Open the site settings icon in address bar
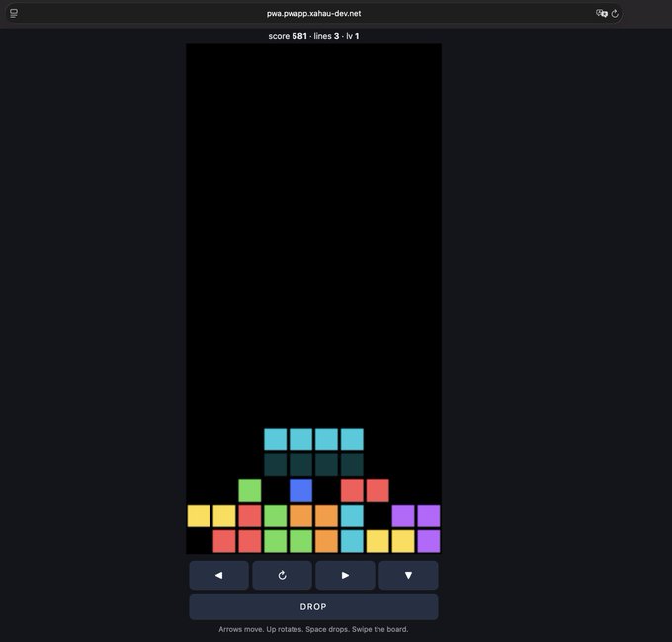 [14, 14]
